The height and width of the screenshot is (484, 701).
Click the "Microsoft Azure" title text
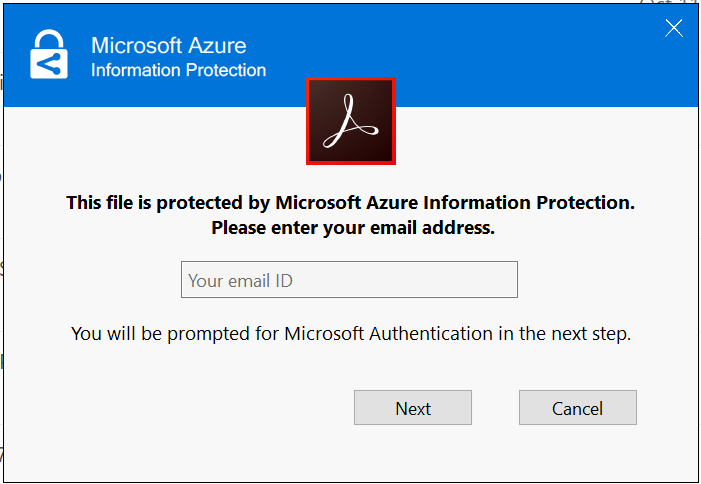168,45
